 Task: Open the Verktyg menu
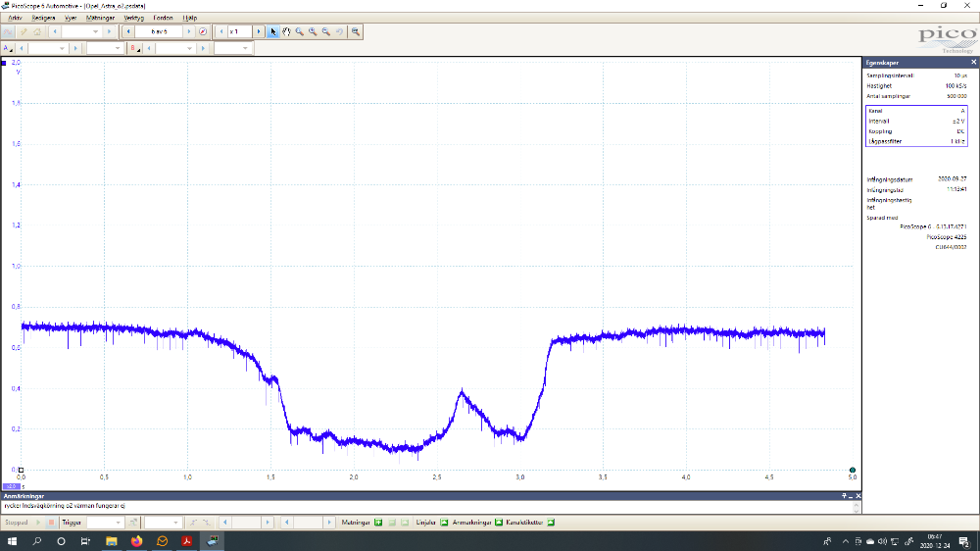pos(133,18)
